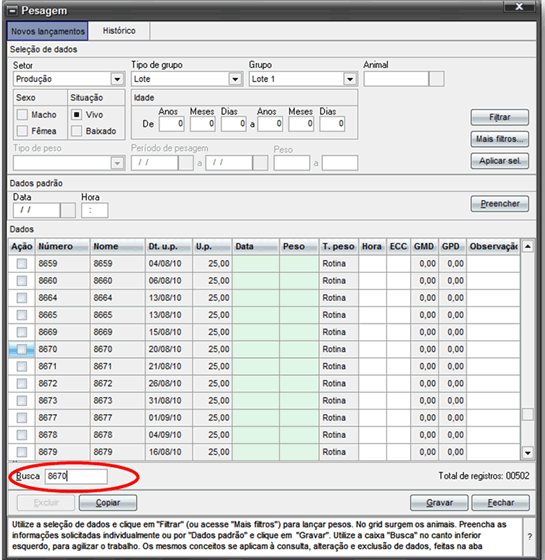Viewport: 545px width, 560px height.
Task: Click the Filtrar button
Action: [x=500, y=117]
